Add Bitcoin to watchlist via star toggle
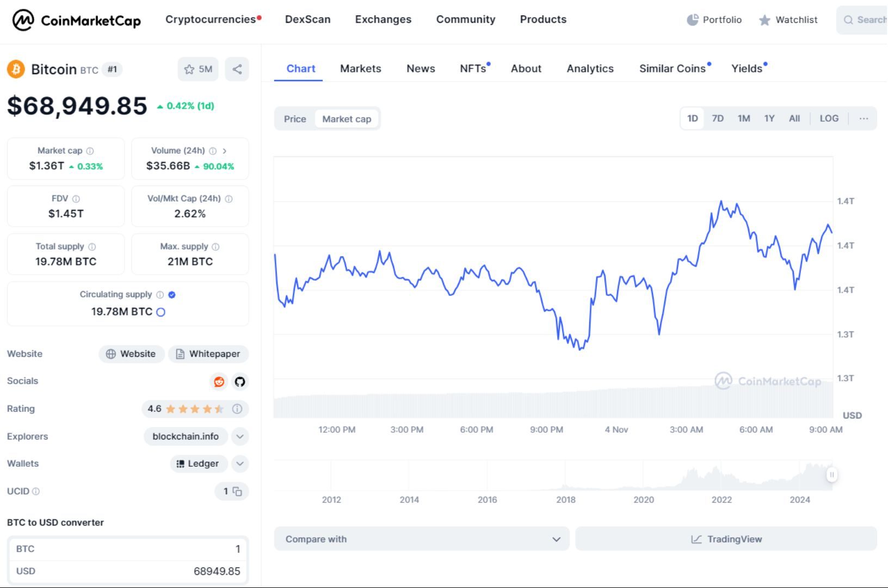Image resolution: width=888 pixels, height=588 pixels. (x=189, y=69)
